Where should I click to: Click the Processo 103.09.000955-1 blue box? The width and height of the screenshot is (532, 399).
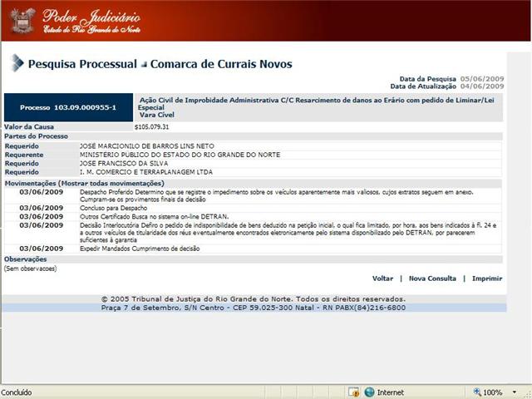68,107
